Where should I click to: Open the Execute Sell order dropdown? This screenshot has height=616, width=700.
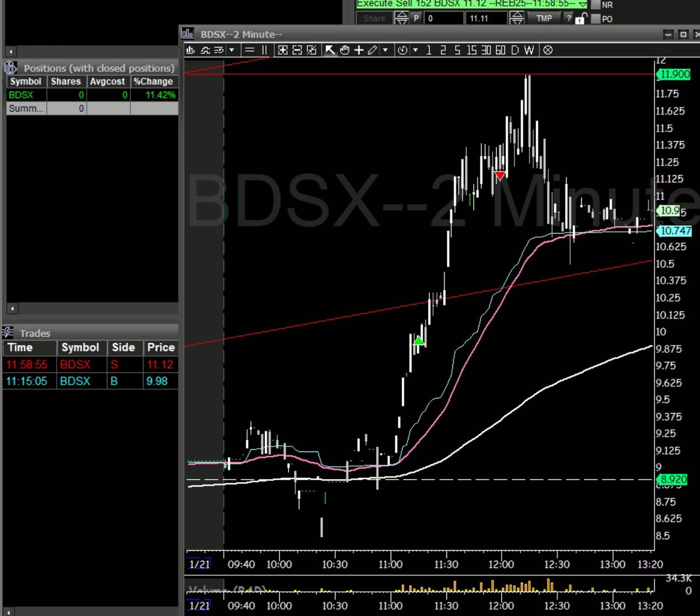tap(583, 4)
